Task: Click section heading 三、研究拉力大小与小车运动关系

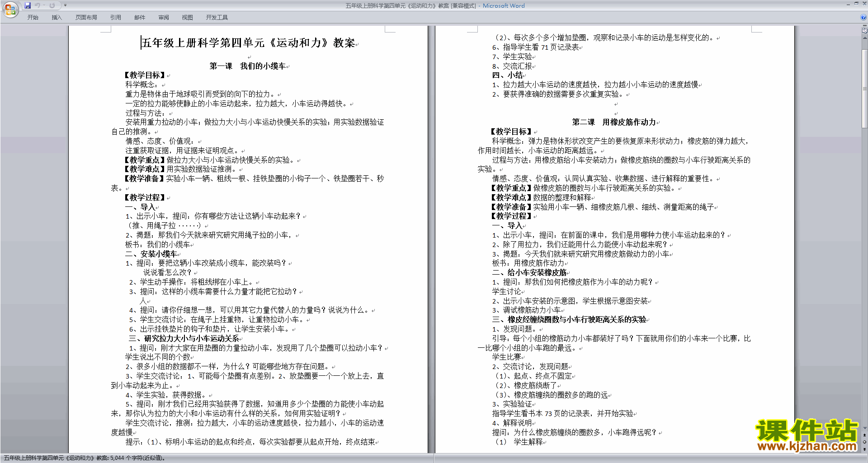Action: [184, 338]
